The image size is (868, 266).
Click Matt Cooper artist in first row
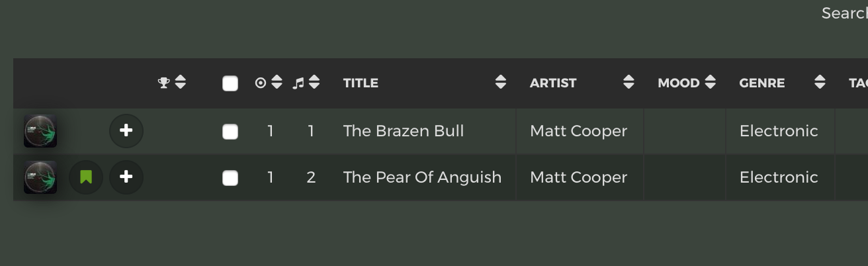click(x=578, y=131)
